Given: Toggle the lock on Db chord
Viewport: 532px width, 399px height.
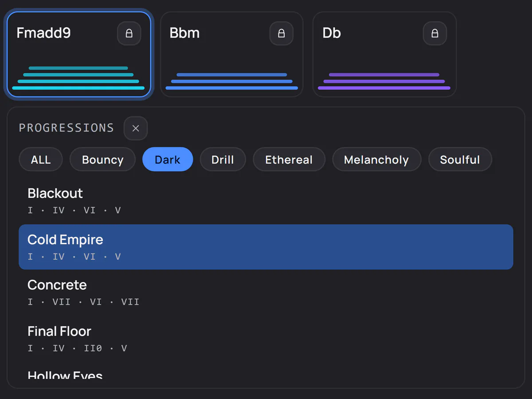Looking at the screenshot, I should 435,33.
